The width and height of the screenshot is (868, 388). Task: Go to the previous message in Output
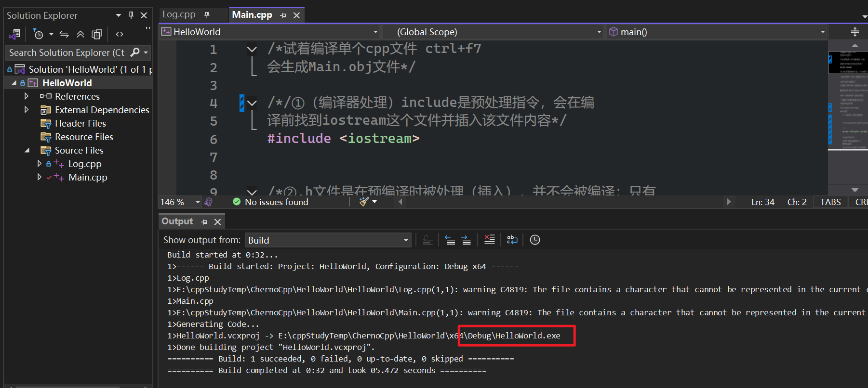[450, 240]
